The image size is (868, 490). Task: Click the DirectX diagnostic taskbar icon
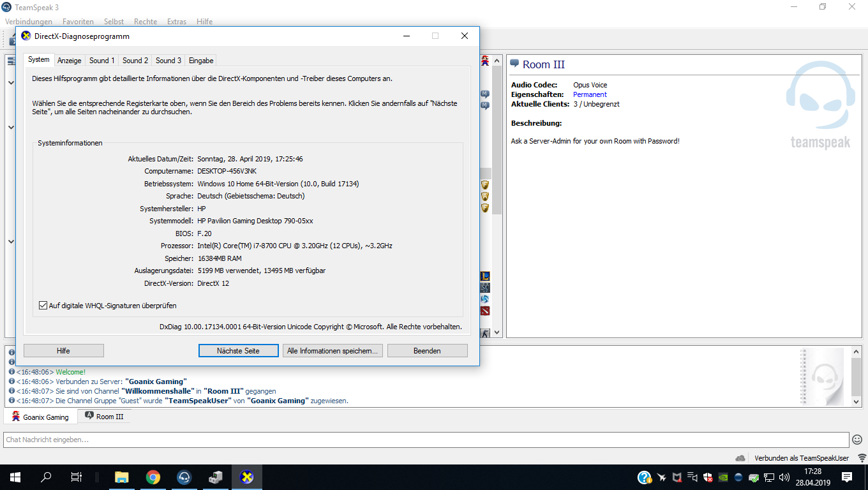246,477
